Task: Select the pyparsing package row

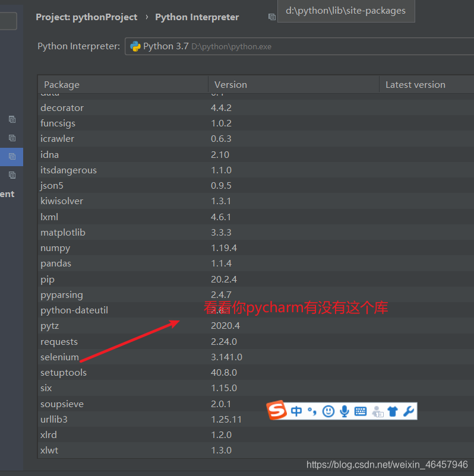Action: 256,294
